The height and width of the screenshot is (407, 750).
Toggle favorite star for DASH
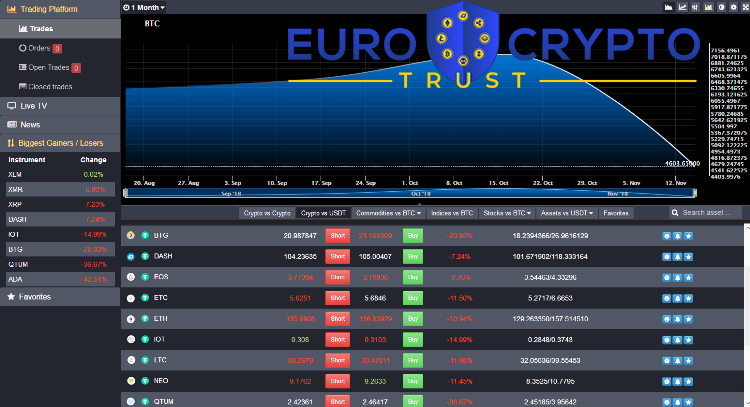688,257
